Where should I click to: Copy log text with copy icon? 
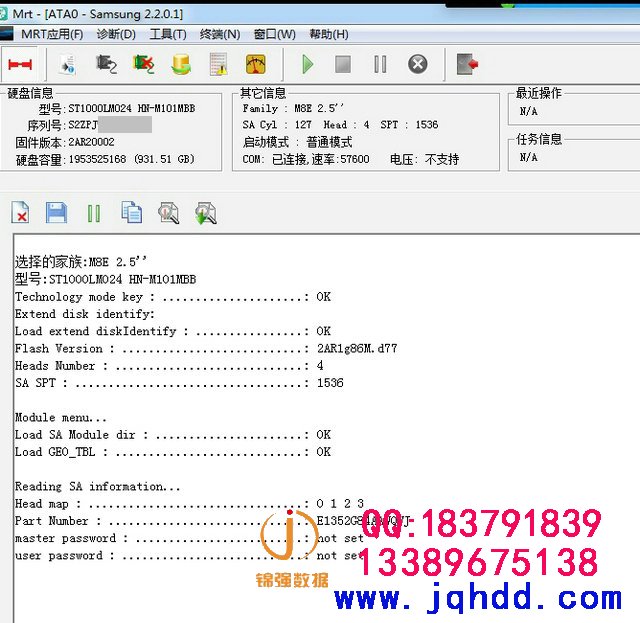(x=131, y=213)
